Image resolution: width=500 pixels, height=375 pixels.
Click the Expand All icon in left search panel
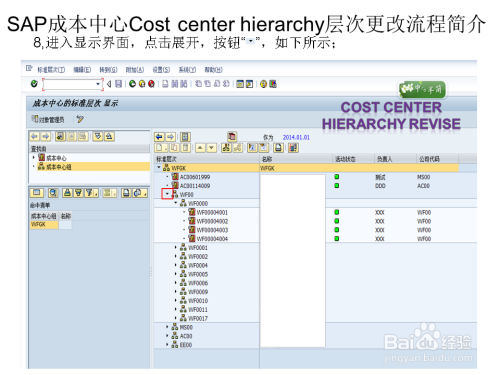[x=98, y=136]
